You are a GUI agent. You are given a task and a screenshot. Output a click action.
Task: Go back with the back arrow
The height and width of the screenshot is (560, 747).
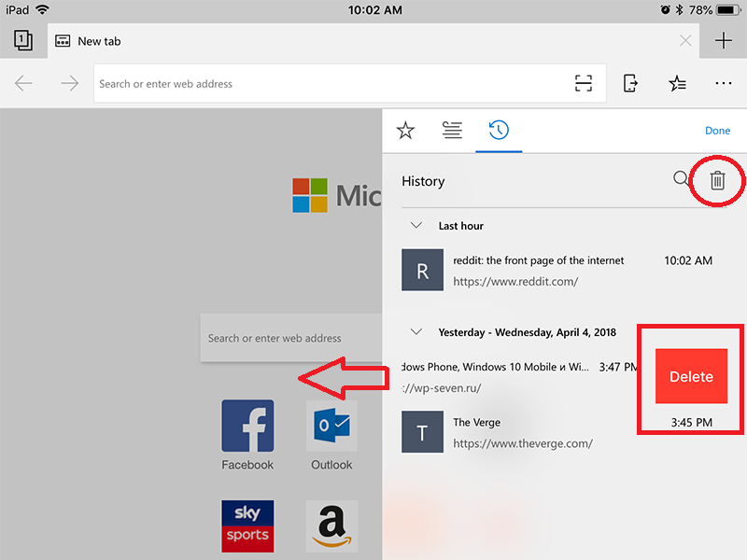point(23,83)
